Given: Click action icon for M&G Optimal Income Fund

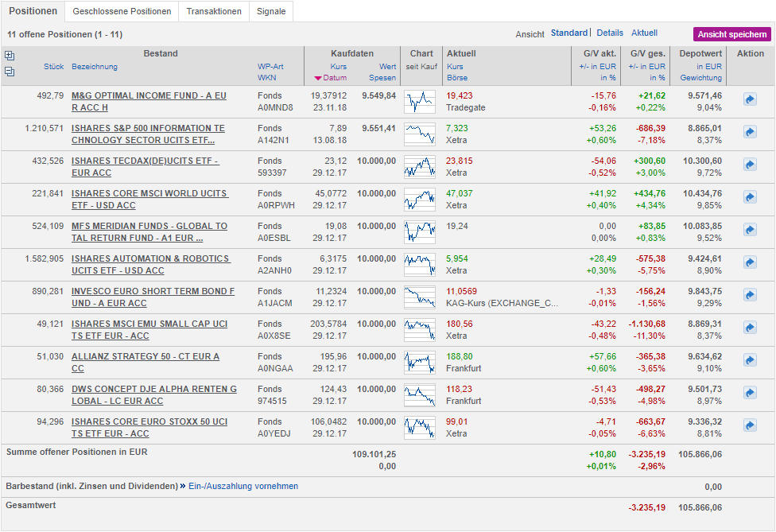Looking at the screenshot, I should pyautogui.click(x=750, y=99).
